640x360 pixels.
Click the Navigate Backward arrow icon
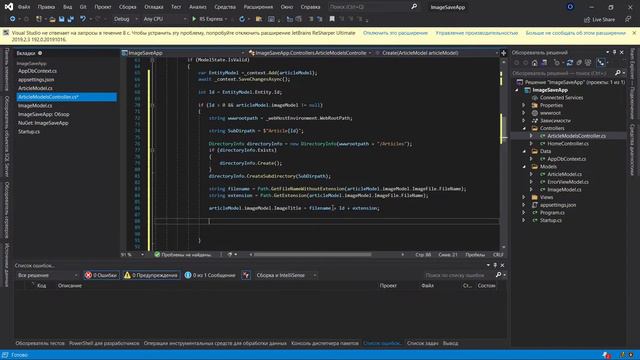tap(13, 19)
